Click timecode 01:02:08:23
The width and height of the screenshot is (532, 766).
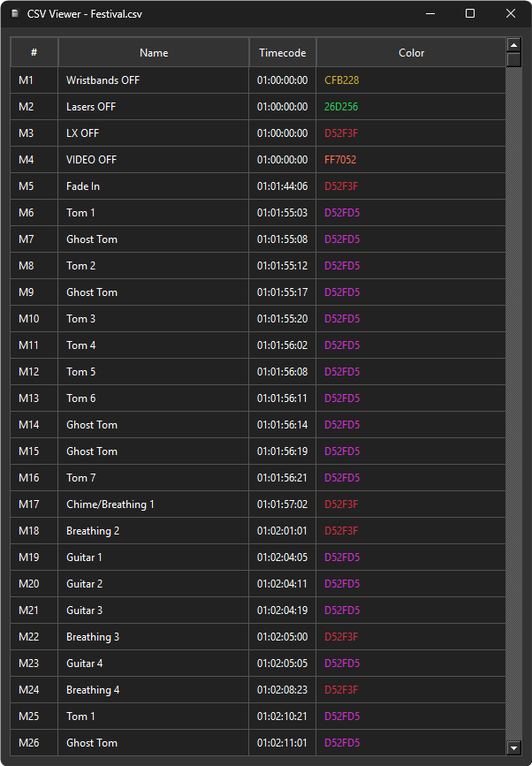[283, 690]
